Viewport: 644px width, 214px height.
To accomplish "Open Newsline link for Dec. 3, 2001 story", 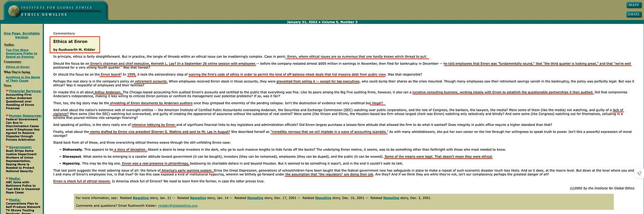I will [391, 198].
